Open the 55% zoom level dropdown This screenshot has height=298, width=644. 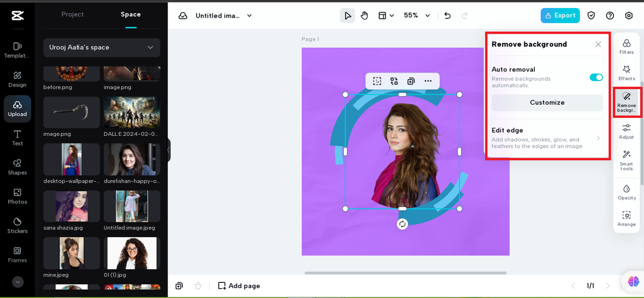click(417, 16)
